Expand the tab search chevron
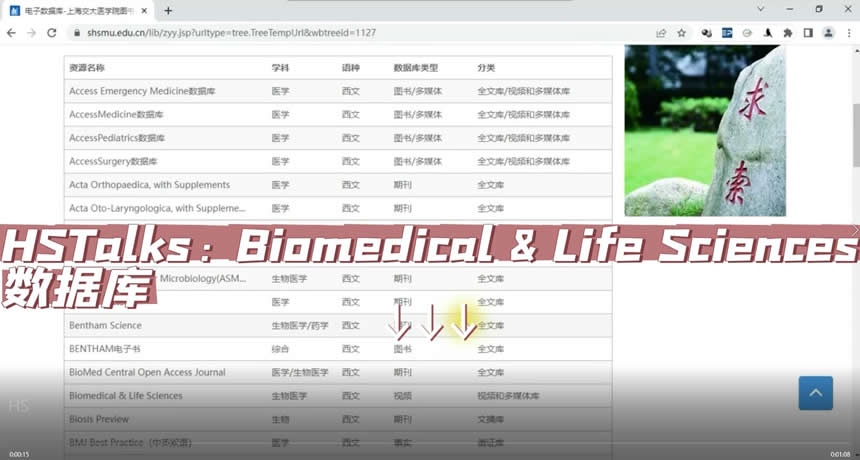This screenshot has width=860, height=460. (x=760, y=9)
